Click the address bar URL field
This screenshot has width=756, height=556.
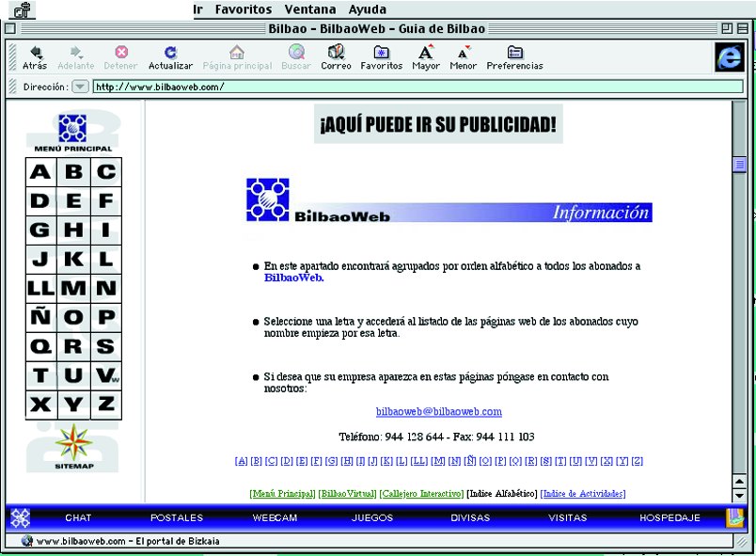[417, 87]
